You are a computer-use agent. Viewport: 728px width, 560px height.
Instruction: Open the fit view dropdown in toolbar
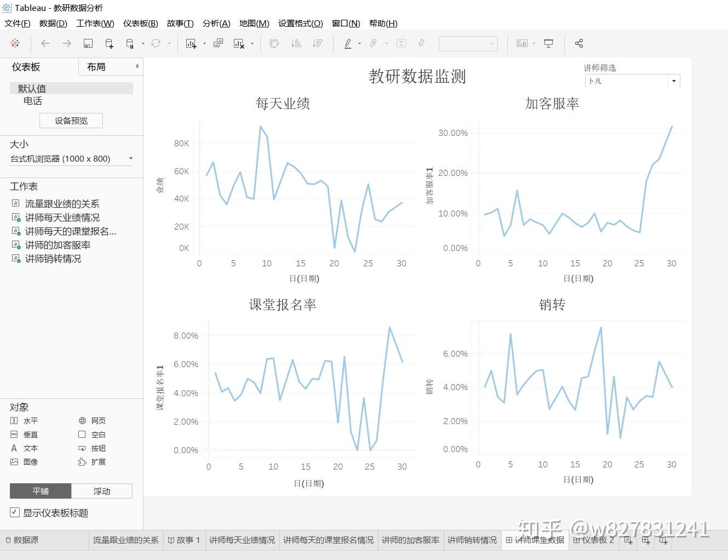[468, 43]
